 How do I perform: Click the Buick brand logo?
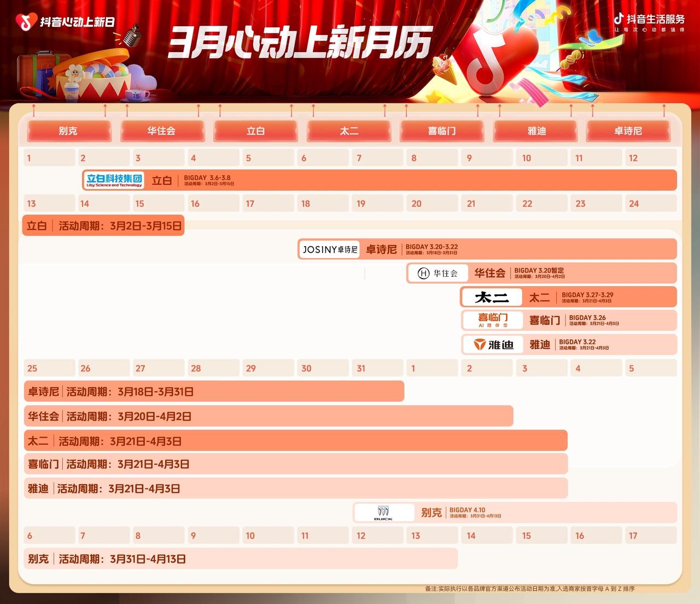384,513
